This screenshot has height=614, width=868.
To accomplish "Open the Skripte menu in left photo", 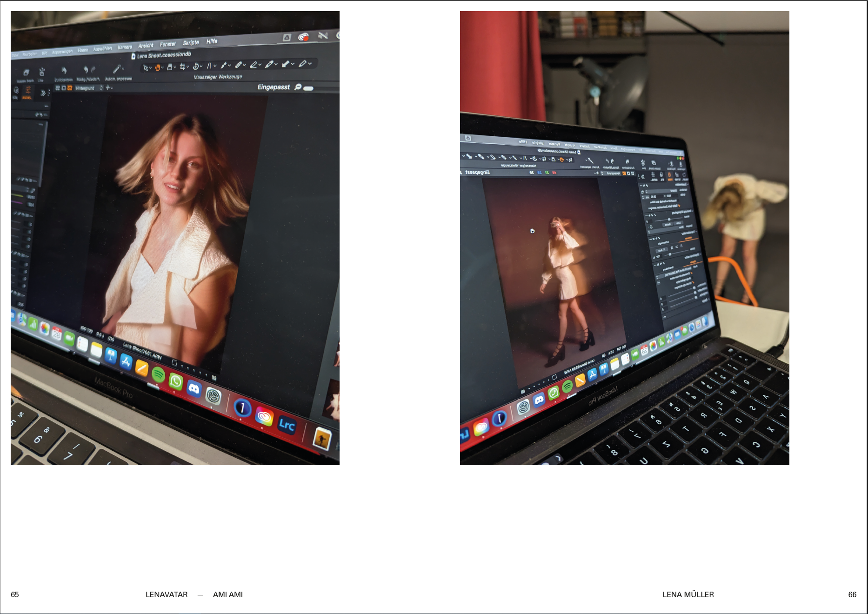I will [x=191, y=43].
